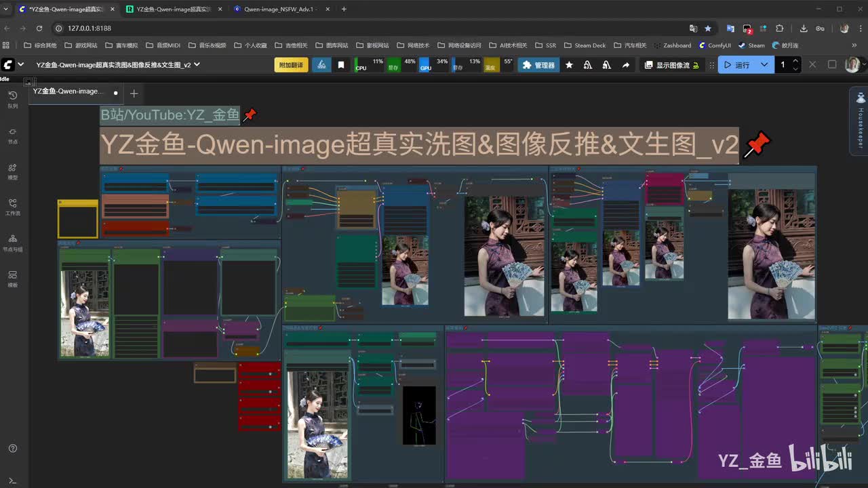Expand the workflow name dropdown chevron
Viewport: 868px width, 488px height.
[x=197, y=64]
